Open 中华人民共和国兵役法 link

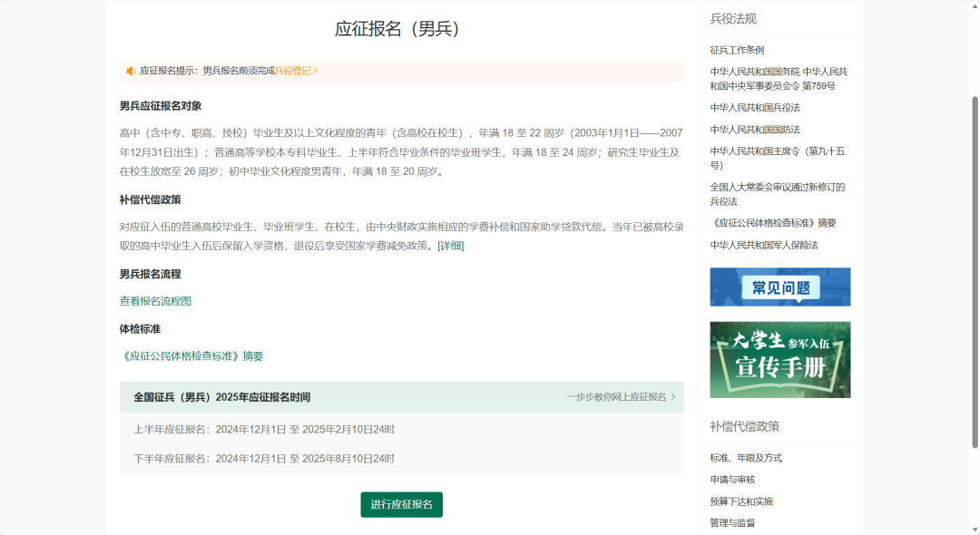(x=755, y=107)
